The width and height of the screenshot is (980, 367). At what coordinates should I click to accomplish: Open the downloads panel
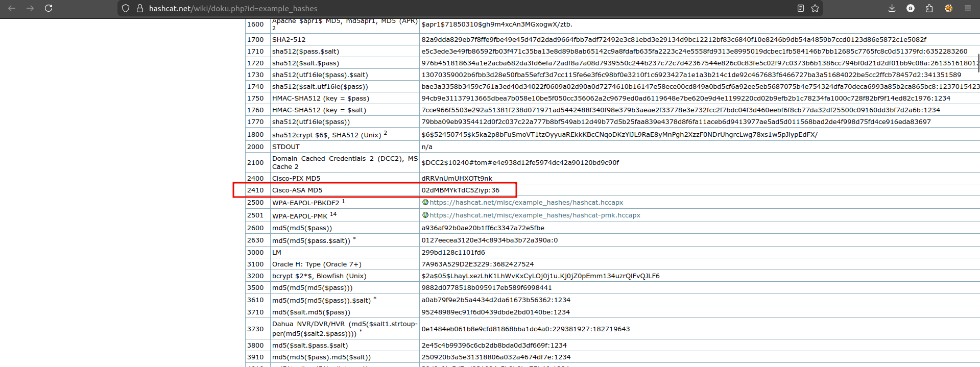[x=892, y=8]
